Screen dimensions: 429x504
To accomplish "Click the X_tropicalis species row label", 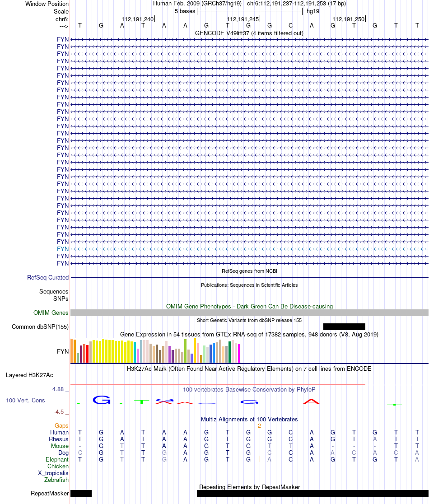I will click(53, 473).
